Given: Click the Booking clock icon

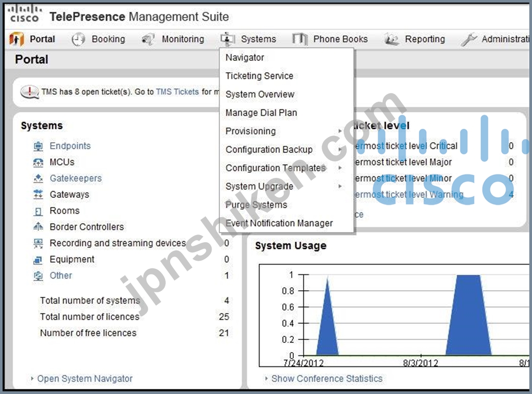Looking at the screenshot, I should click(x=78, y=39).
